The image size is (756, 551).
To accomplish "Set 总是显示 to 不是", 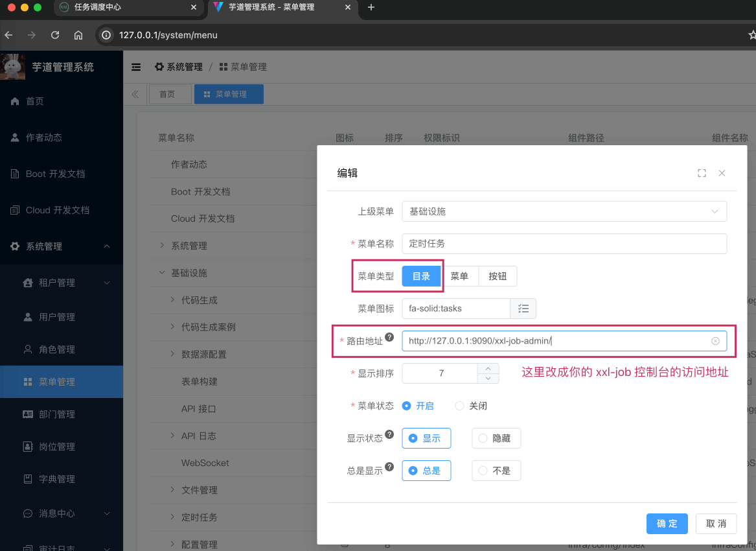I will (496, 471).
